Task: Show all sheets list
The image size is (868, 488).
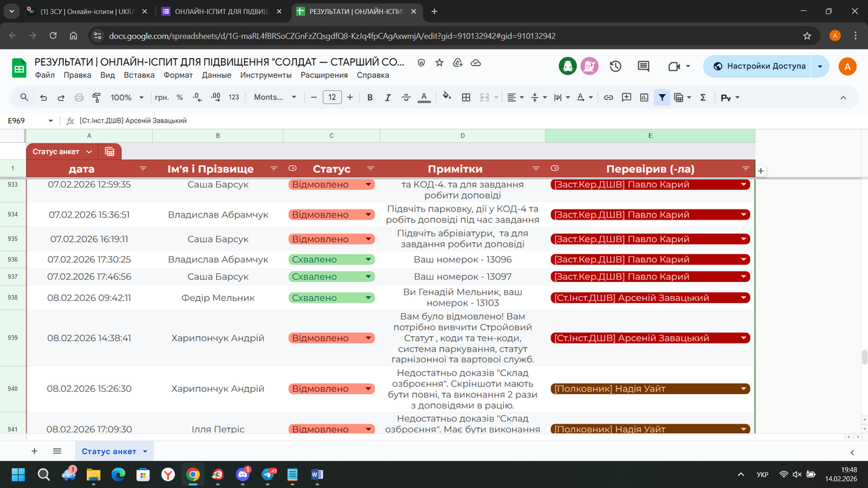Action: (57, 451)
